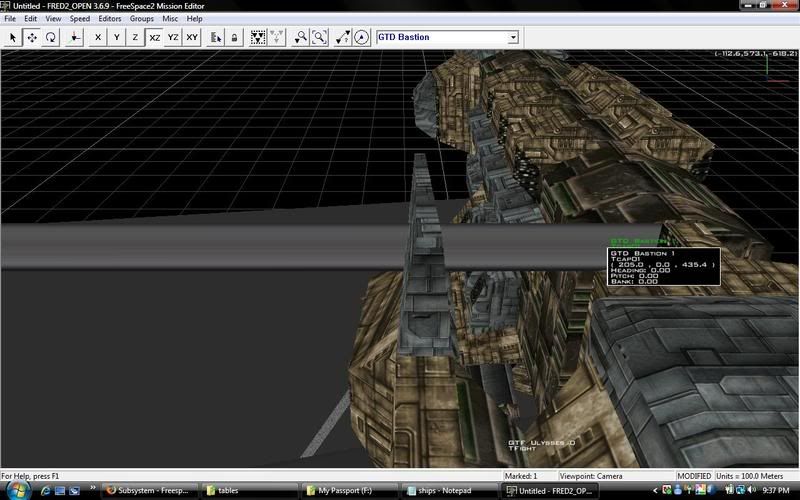The height and width of the screenshot is (500, 800).
Task: Click the Windows Start orb
Action: click(x=17, y=491)
